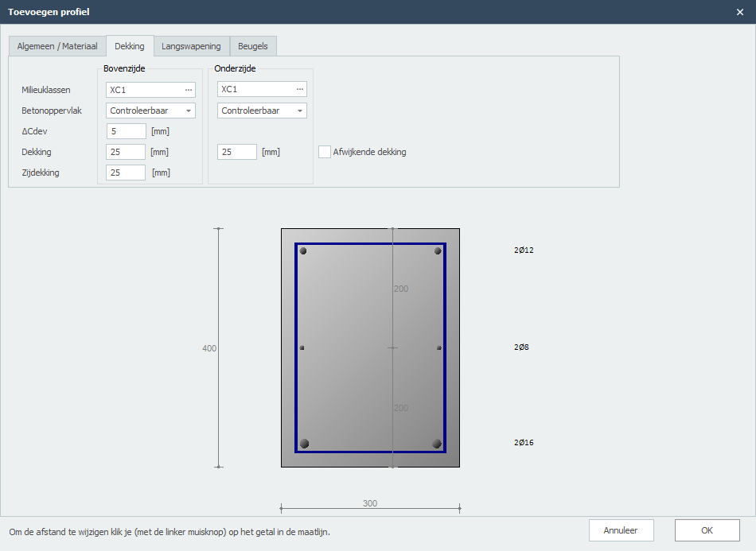The width and height of the screenshot is (756, 551).
Task: Select the Dekking tab
Action: click(130, 46)
